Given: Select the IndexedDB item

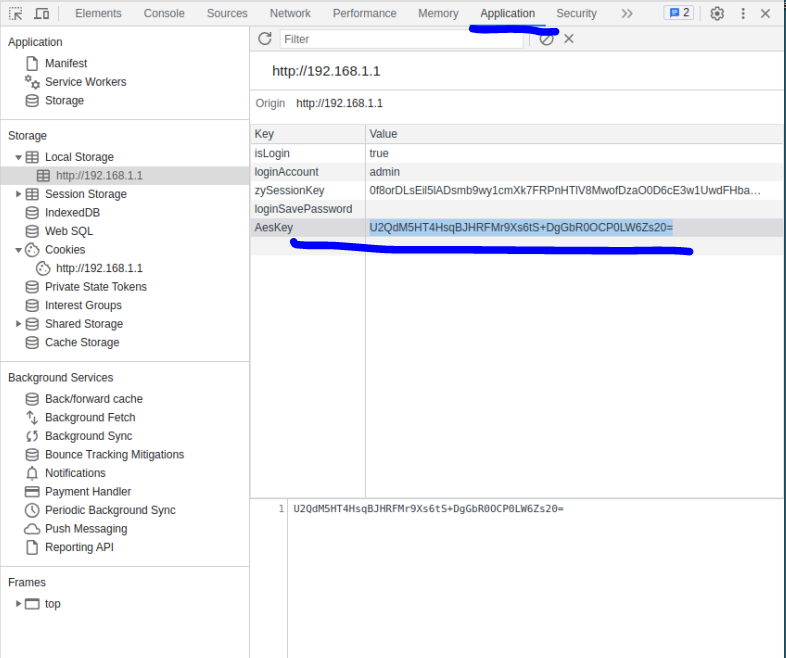Looking at the screenshot, I should [x=72, y=212].
